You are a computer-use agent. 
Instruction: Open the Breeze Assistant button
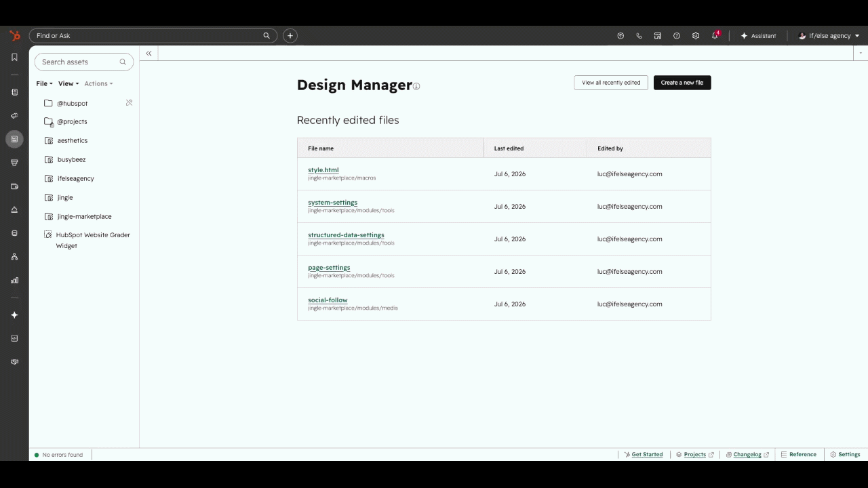[x=758, y=36]
